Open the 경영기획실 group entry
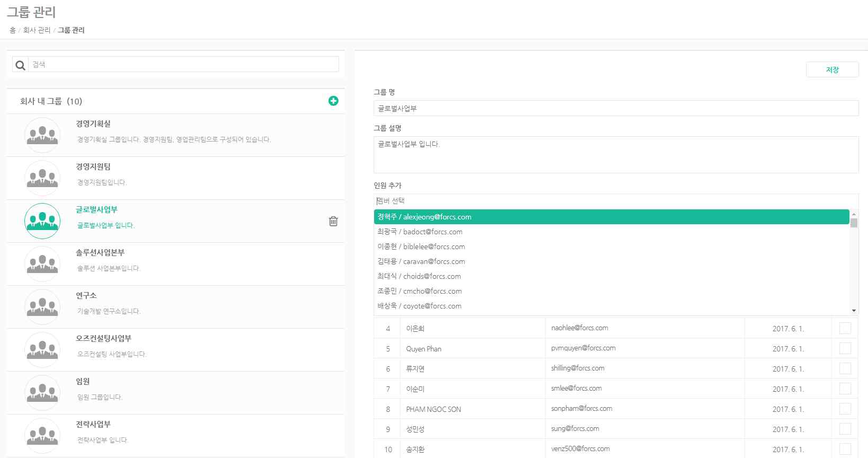Viewport: 868px width, 458px height. [175, 135]
